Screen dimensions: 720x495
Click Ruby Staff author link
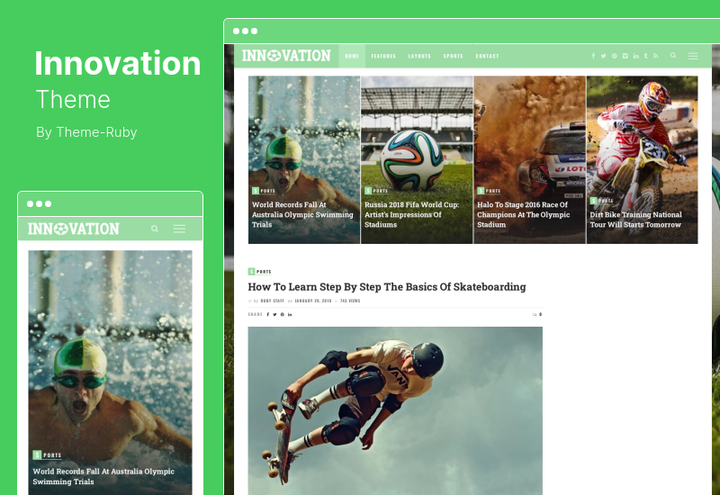(272, 301)
